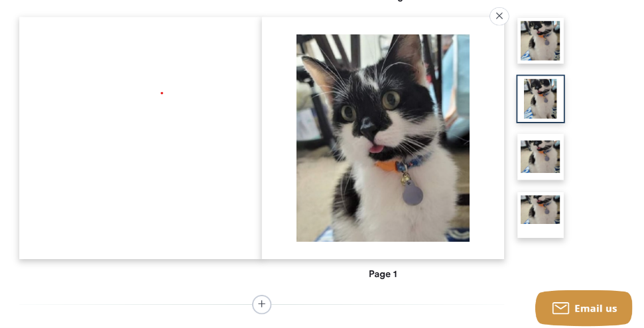Click the divider line right of the plus
Image resolution: width=644 pixels, height=328 pixels.
[x=388, y=305]
